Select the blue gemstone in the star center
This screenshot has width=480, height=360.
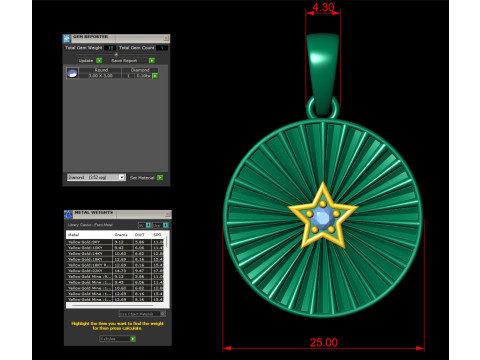(x=322, y=217)
